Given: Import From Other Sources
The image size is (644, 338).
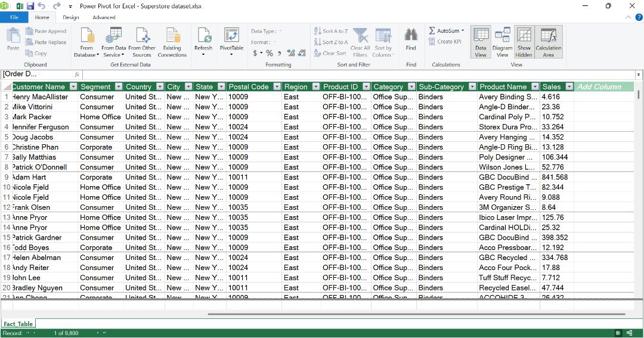Looking at the screenshot, I should (x=142, y=42).
